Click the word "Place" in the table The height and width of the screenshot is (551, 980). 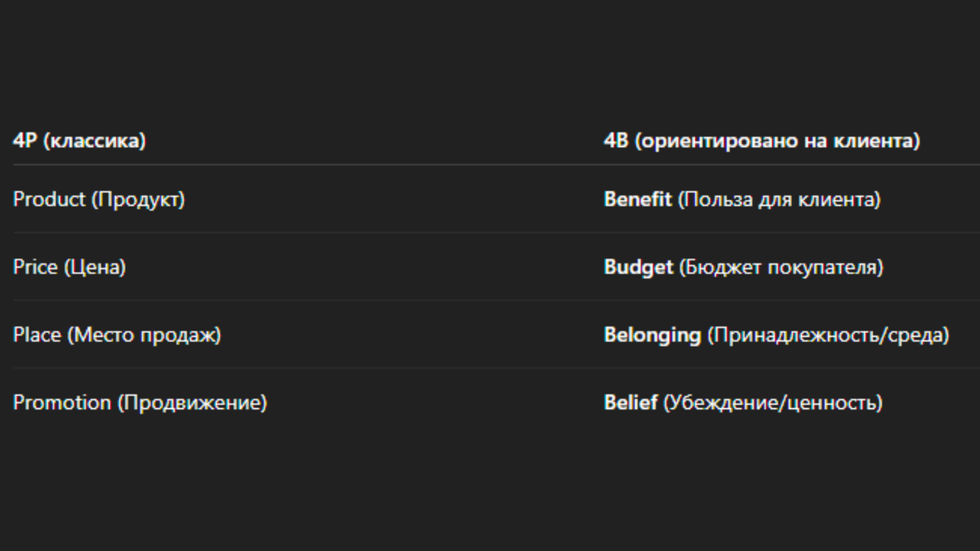coord(37,335)
